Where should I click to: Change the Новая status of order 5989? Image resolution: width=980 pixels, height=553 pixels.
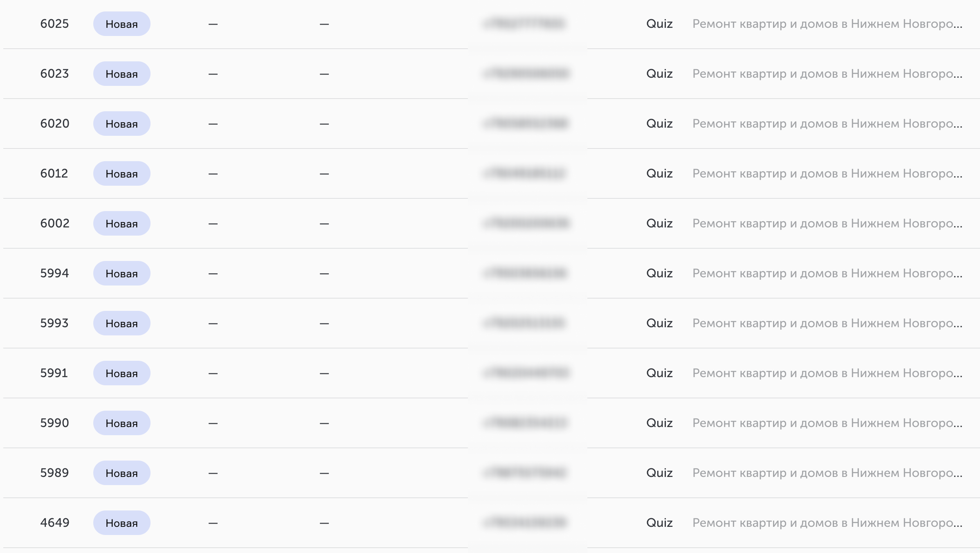[x=121, y=473]
